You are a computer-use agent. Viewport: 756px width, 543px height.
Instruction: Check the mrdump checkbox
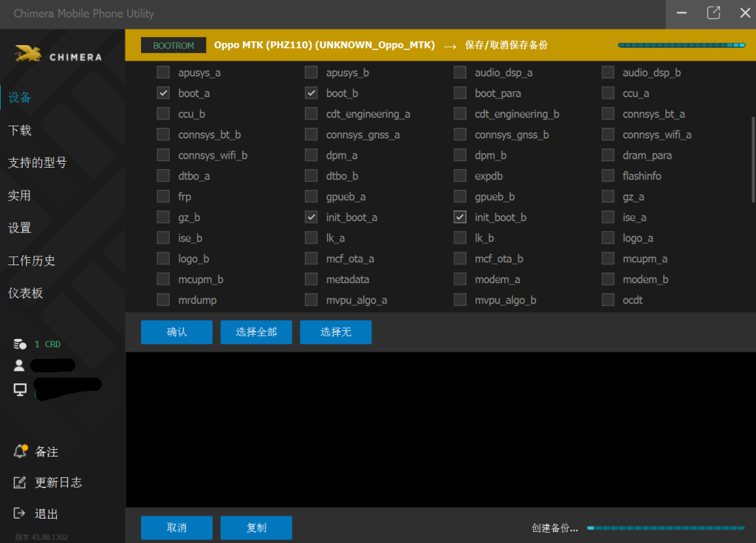pyautogui.click(x=163, y=300)
